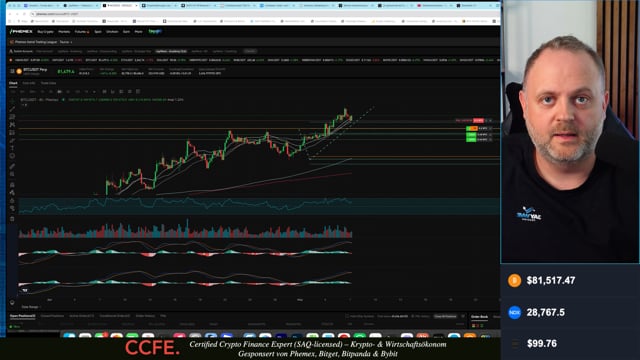640x360 pixels.
Task: Switch to the Chart tab
Action: click(x=13, y=83)
